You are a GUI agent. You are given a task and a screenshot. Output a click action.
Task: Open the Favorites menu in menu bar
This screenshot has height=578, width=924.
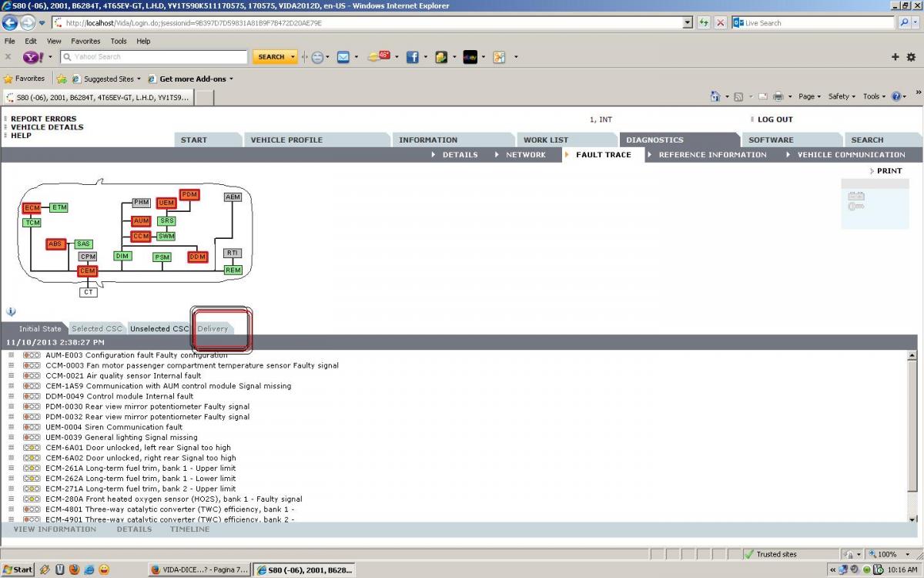point(85,41)
